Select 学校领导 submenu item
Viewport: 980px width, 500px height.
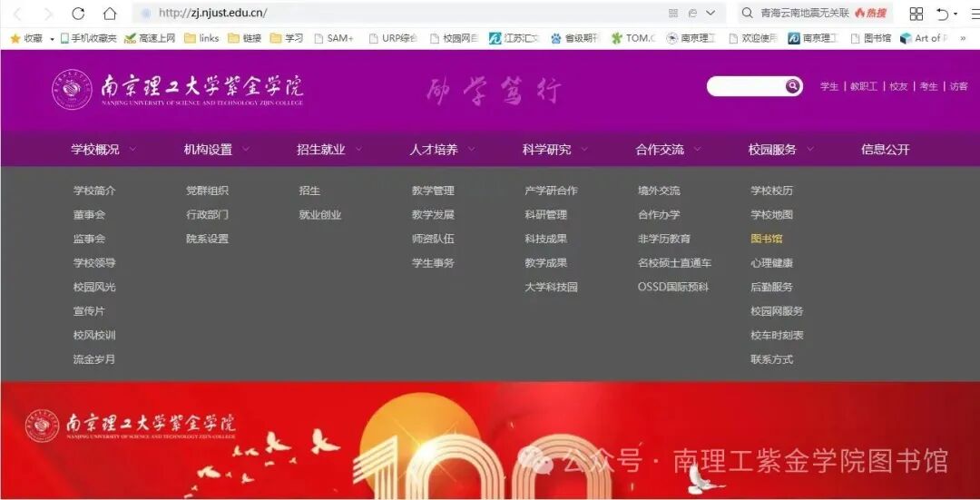94,263
